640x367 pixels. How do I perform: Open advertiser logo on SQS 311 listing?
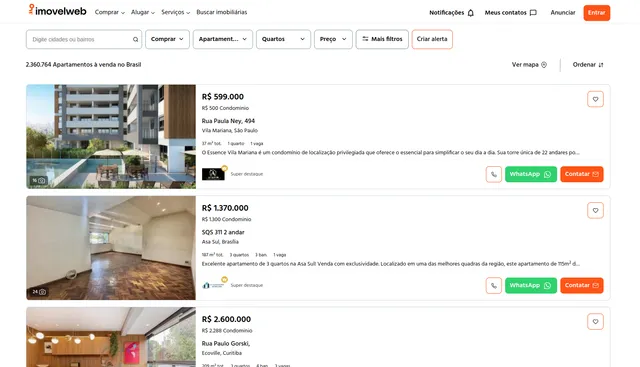click(x=213, y=285)
